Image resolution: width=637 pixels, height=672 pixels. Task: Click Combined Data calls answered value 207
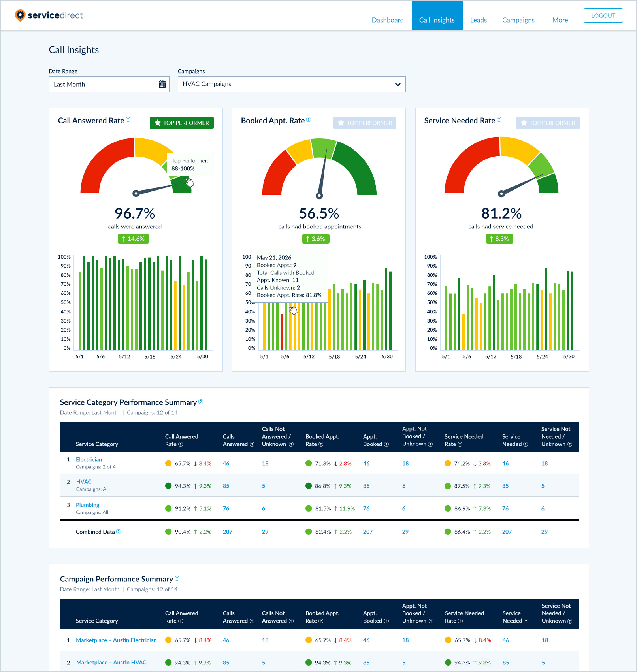tap(228, 532)
